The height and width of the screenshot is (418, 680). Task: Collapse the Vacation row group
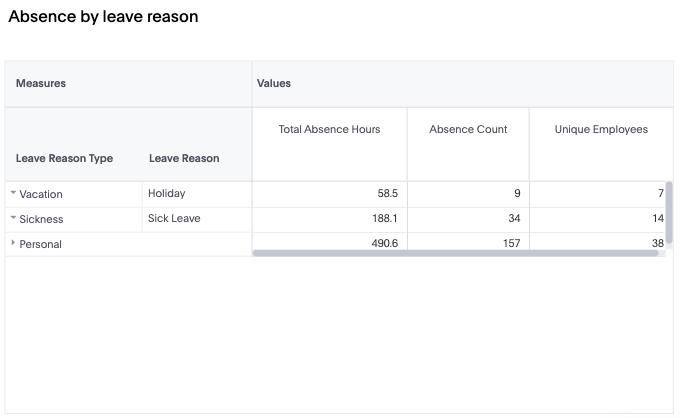(x=13, y=194)
